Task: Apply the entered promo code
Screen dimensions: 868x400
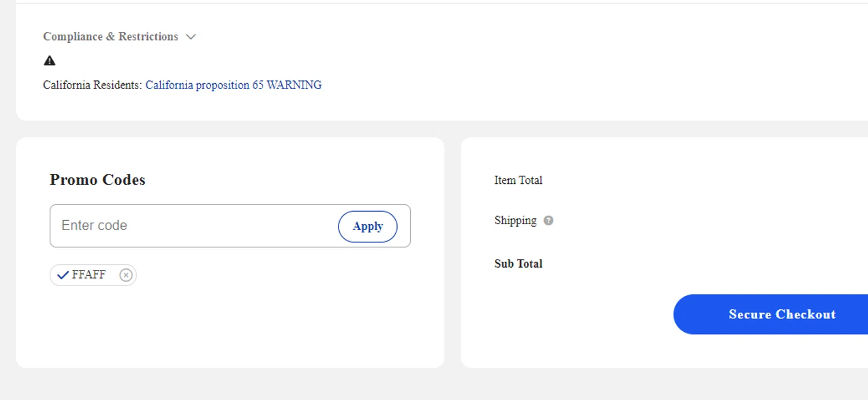Action: pyautogui.click(x=367, y=226)
